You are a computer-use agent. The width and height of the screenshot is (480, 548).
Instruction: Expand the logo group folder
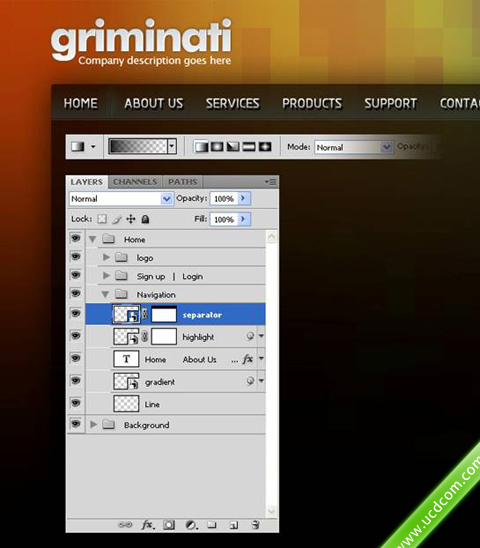106,258
